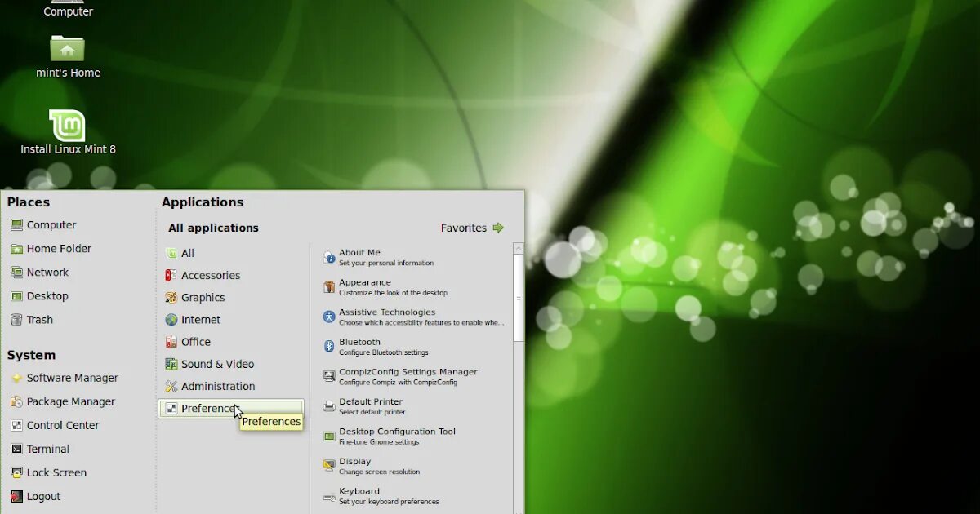Select the Administration category

pos(231,386)
